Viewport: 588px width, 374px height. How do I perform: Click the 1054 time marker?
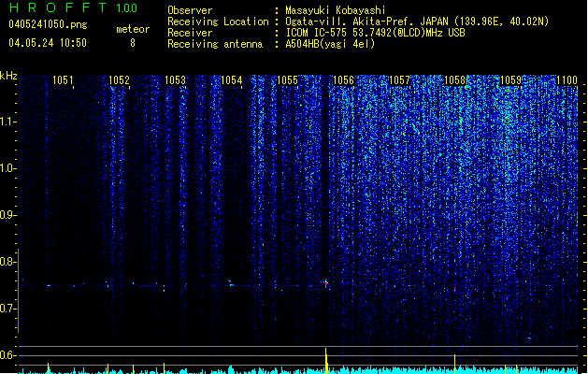tap(232, 79)
